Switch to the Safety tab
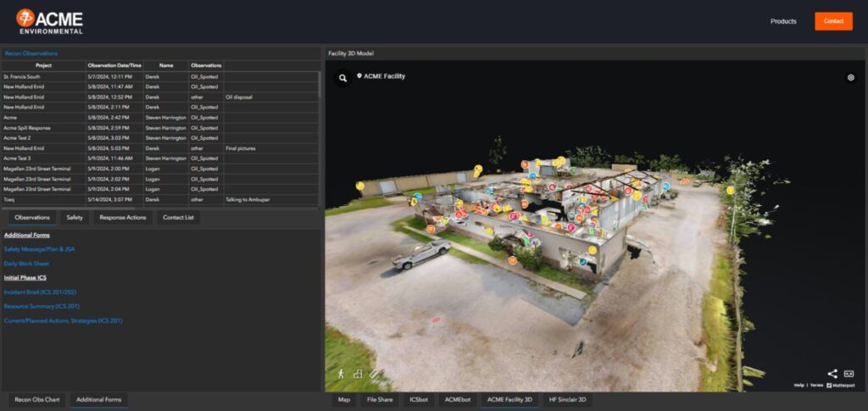Screen dimensions: 868x411 pos(75,218)
